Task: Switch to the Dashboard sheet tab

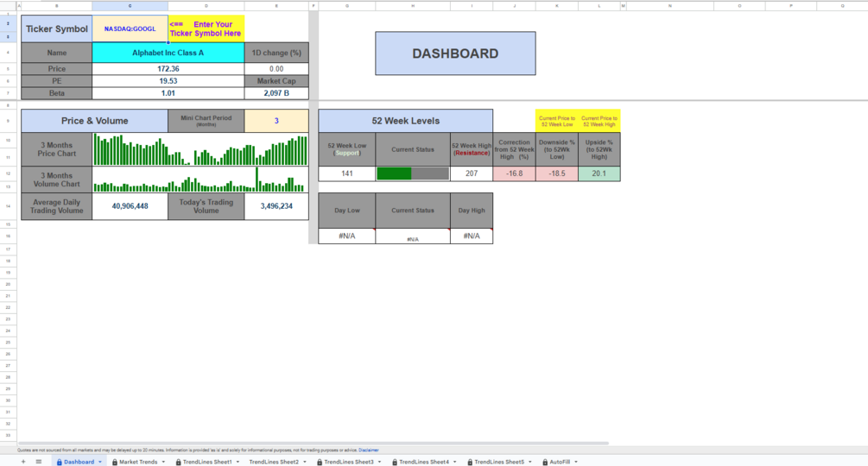Action: (x=78, y=462)
